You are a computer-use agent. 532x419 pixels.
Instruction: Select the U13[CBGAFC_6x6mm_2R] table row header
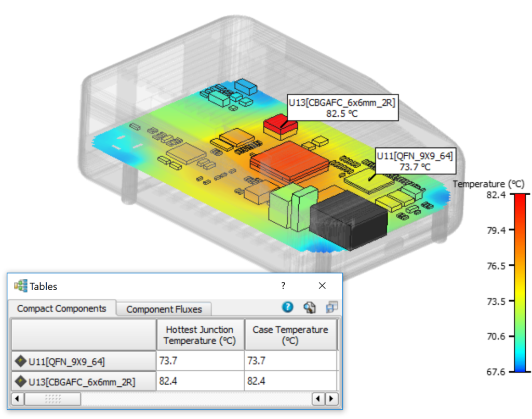click(83, 382)
